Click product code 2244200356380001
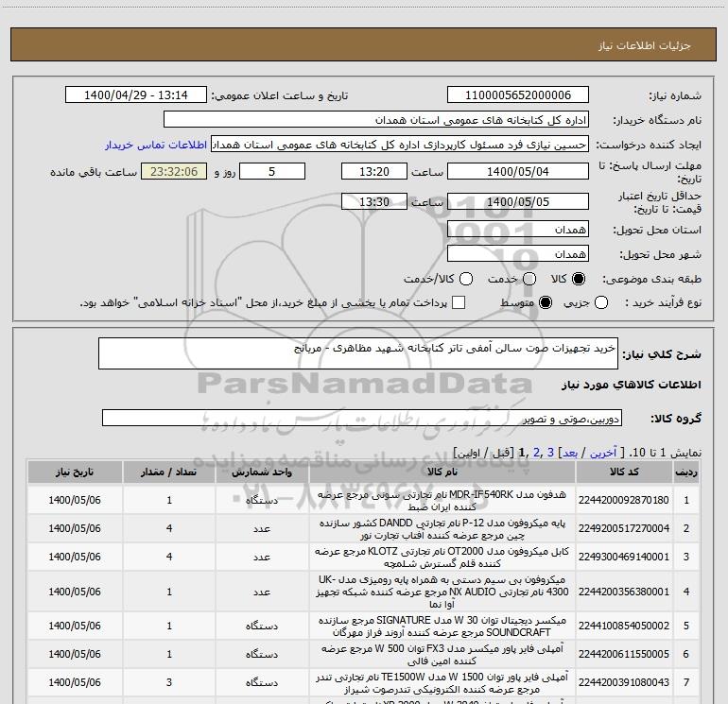Viewport: 728px width, 704px height. (624, 592)
